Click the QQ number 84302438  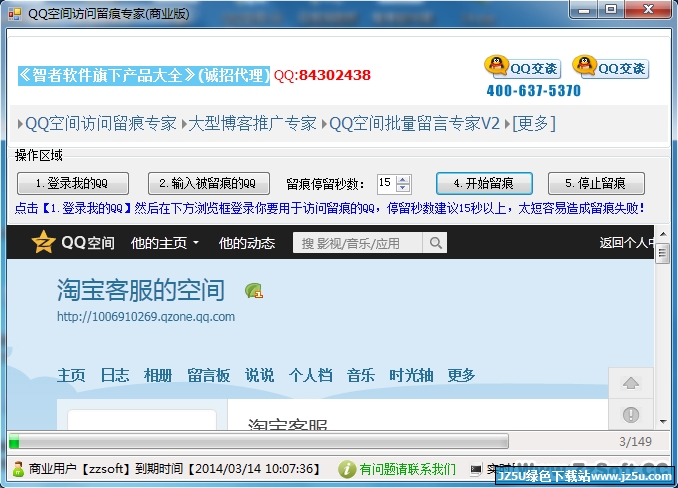click(x=335, y=75)
